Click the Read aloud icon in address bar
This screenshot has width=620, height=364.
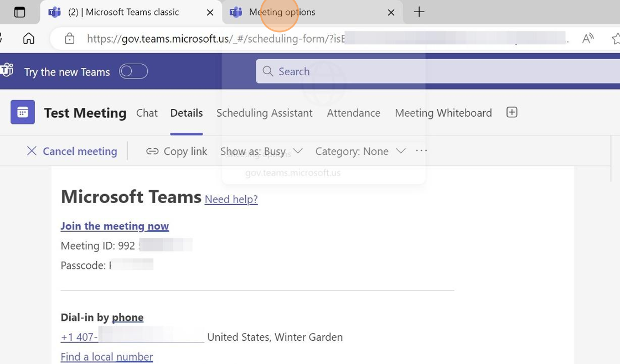click(x=588, y=38)
